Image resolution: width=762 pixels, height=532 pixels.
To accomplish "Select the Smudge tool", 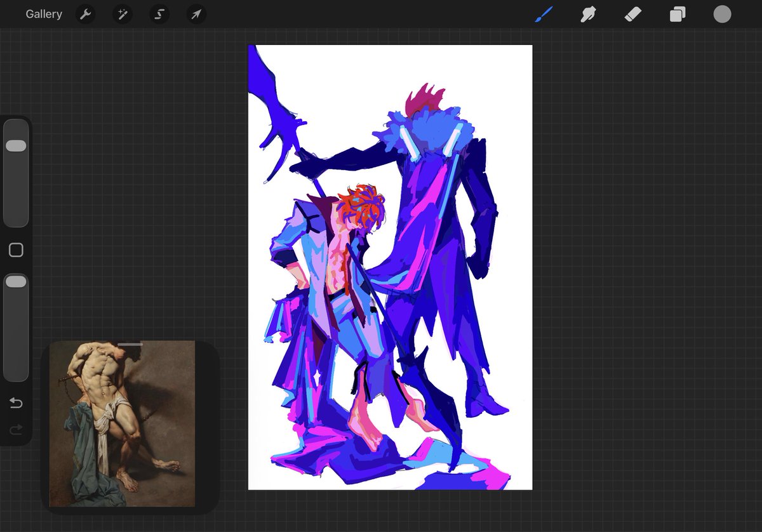I will (589, 14).
